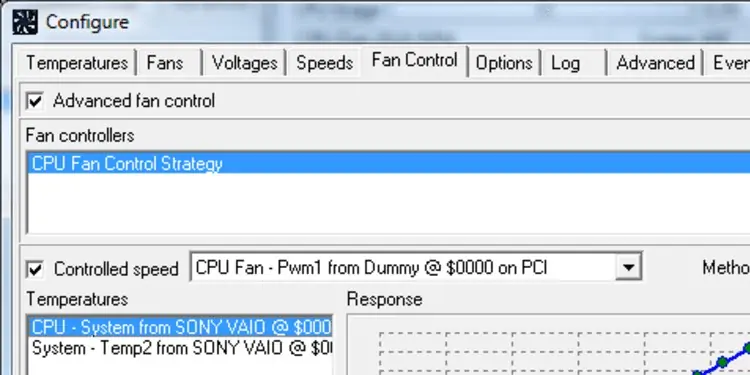750x375 pixels.
Task: Disable the Advanced fan control checkbox
Action: pyautogui.click(x=35, y=101)
